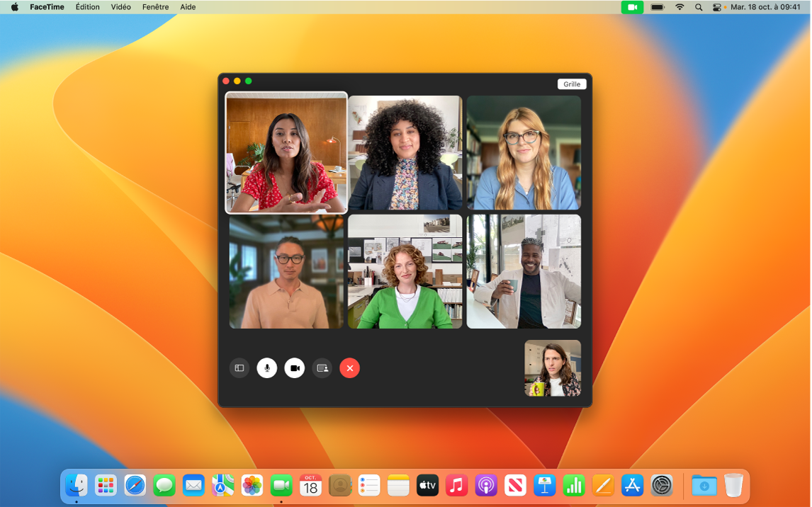The height and width of the screenshot is (507, 812).
Task: End the FaceTime call
Action: (349, 368)
